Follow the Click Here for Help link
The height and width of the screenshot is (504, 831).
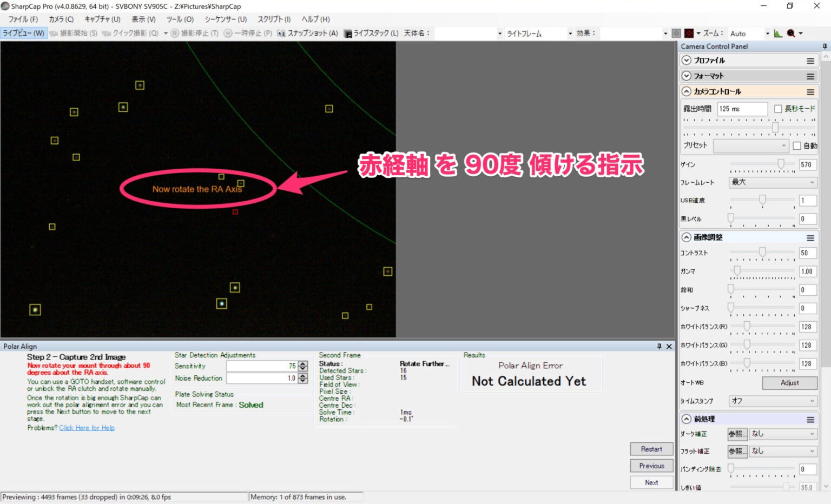pyautogui.click(x=87, y=428)
